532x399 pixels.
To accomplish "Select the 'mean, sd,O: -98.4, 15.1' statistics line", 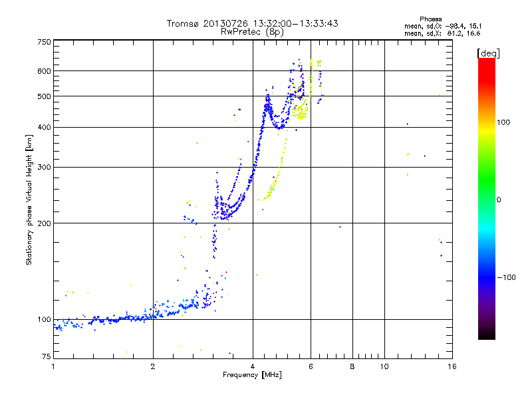I will tap(442, 26).
